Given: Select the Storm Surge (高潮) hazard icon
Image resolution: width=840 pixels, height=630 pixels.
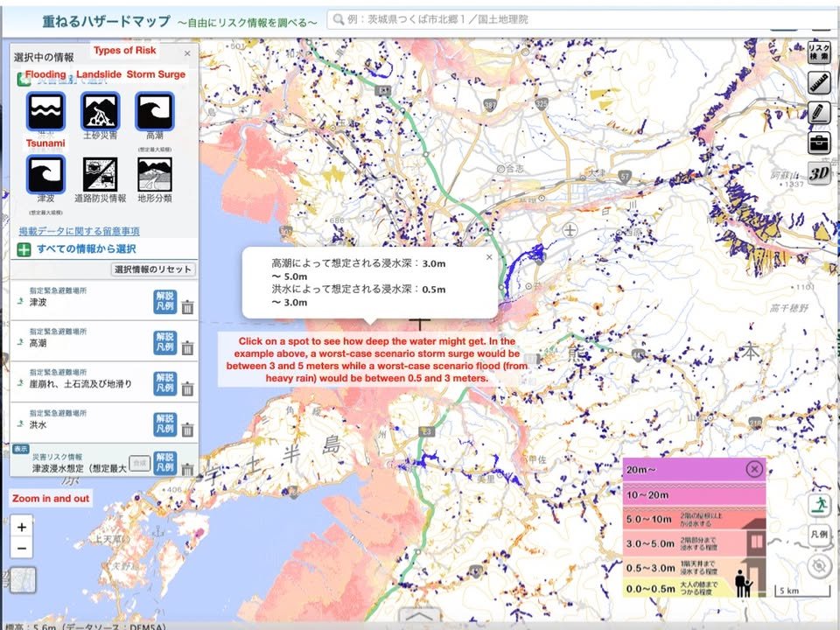Looking at the screenshot, I should coord(155,111).
